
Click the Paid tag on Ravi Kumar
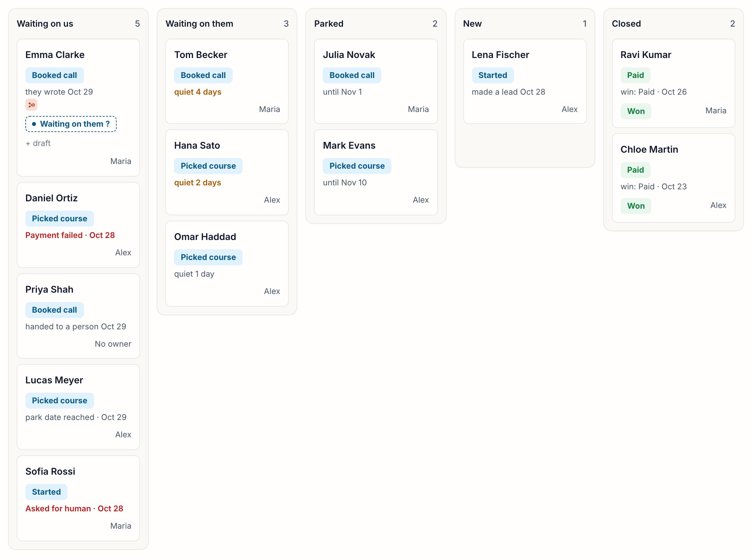coord(635,75)
